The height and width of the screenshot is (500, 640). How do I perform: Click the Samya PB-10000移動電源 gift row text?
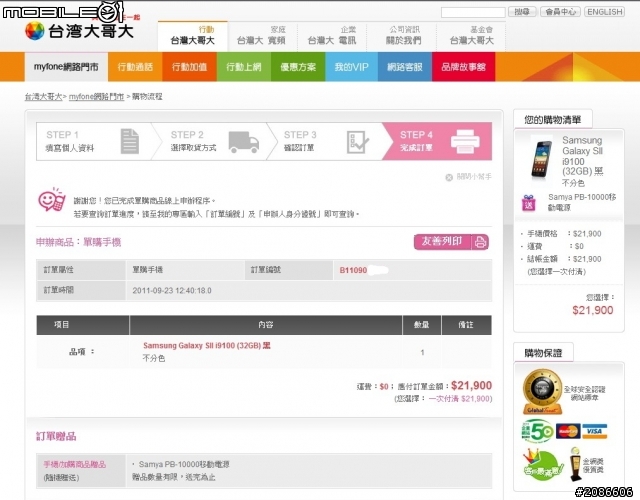[x=184, y=464]
